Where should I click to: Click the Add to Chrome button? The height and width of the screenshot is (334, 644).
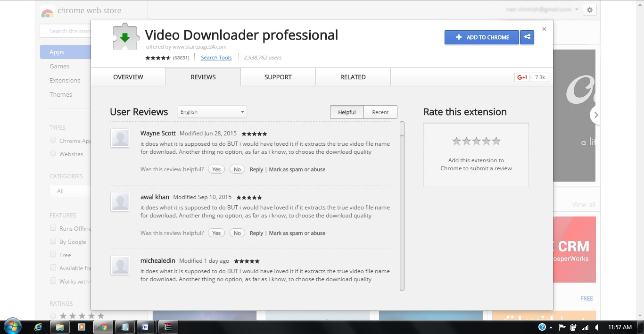coord(482,37)
